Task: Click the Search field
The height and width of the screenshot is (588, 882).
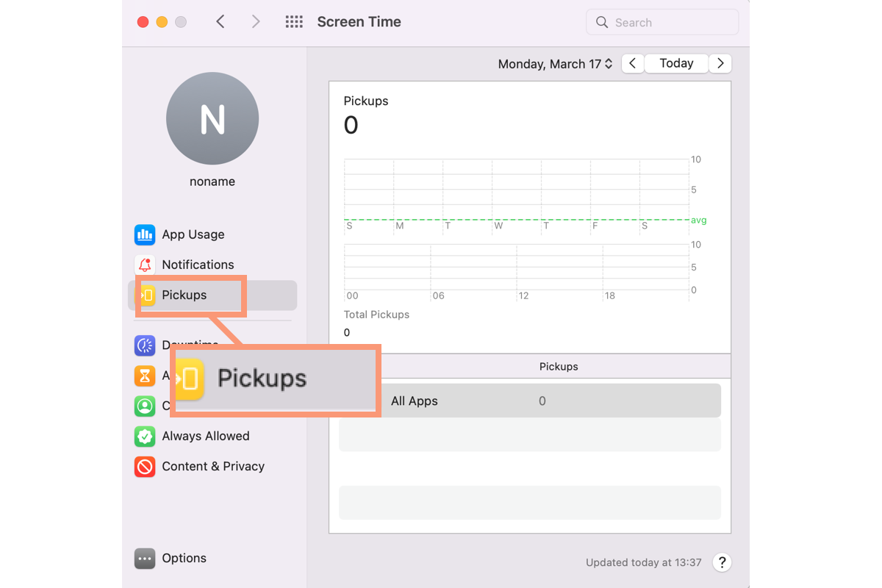Action: click(x=661, y=22)
